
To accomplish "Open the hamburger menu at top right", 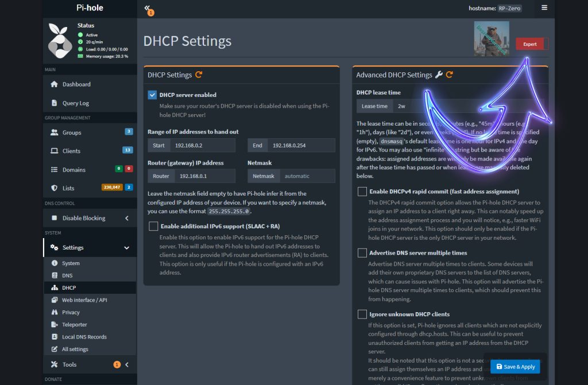I will point(544,7).
